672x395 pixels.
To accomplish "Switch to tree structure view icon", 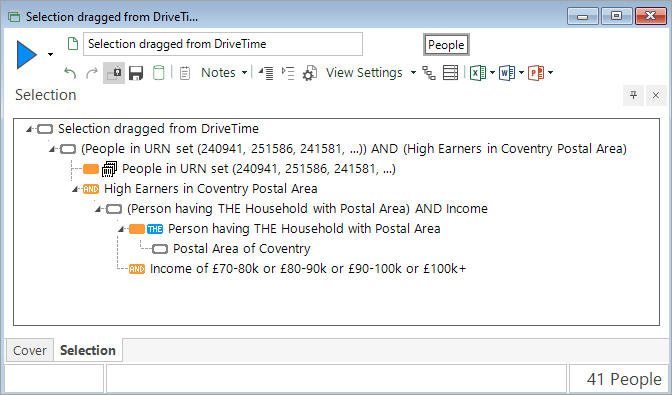I will point(429,73).
